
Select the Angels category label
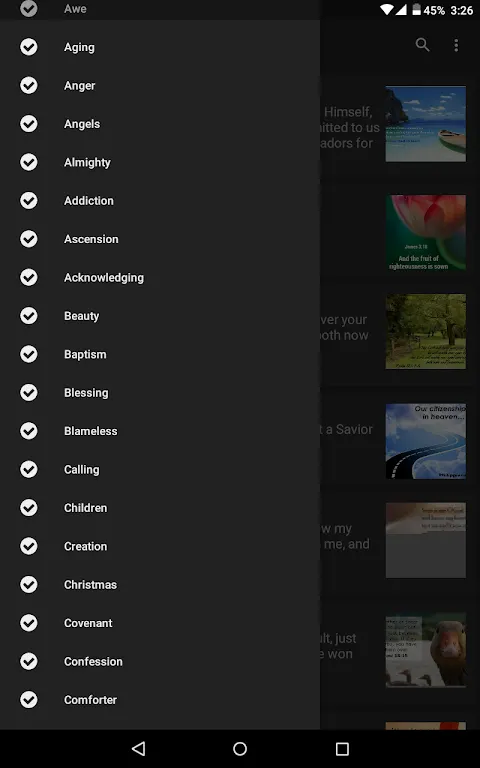(x=82, y=124)
